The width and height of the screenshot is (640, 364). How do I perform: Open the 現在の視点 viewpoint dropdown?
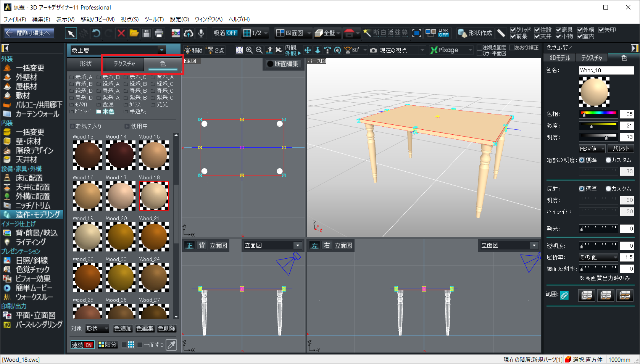point(422,50)
